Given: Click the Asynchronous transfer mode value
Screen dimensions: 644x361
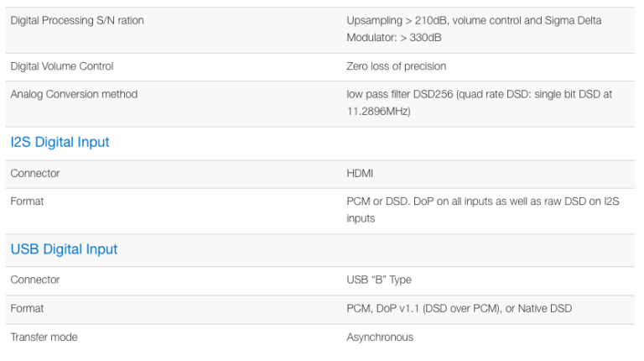Looking at the screenshot, I should click(380, 337).
